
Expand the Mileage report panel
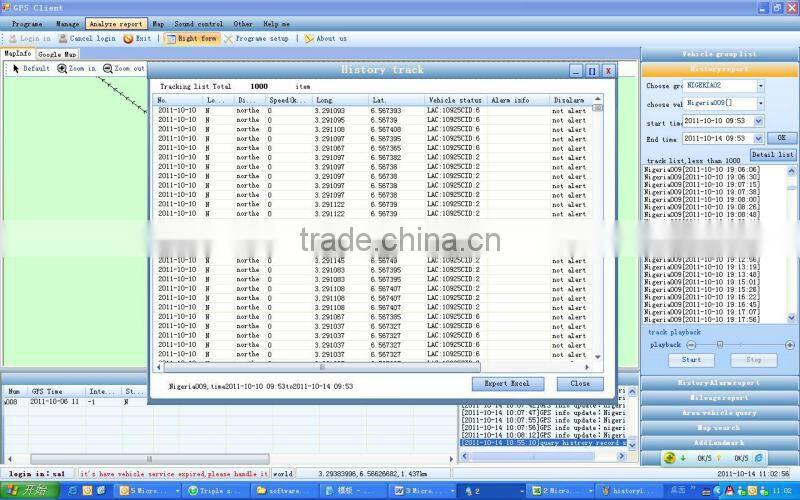pyautogui.click(x=719, y=397)
